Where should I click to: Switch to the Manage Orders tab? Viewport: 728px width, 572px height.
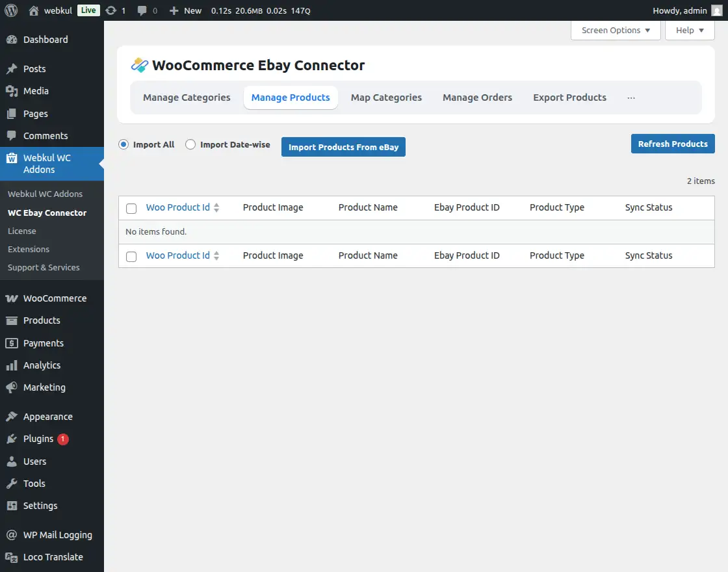[x=477, y=97]
